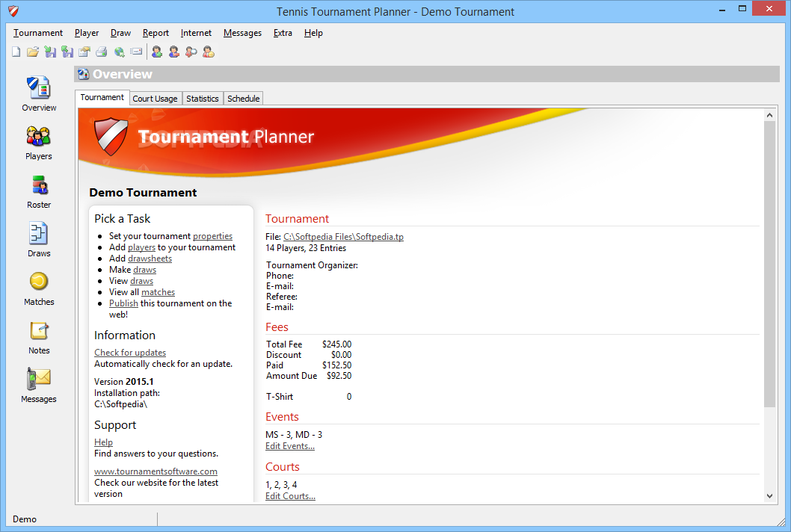Switch to the Court Usage tab
Image resolution: width=791 pixels, height=532 pixels.
click(x=155, y=99)
